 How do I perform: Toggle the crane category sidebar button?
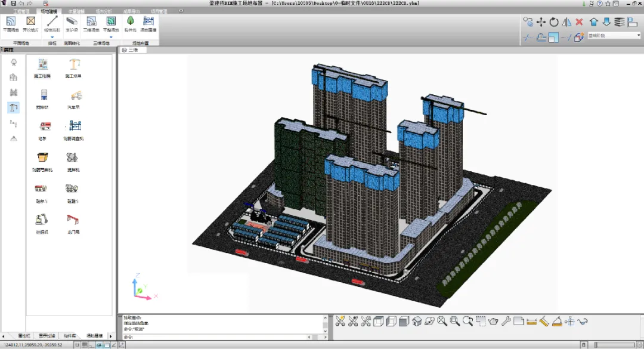pos(14,108)
